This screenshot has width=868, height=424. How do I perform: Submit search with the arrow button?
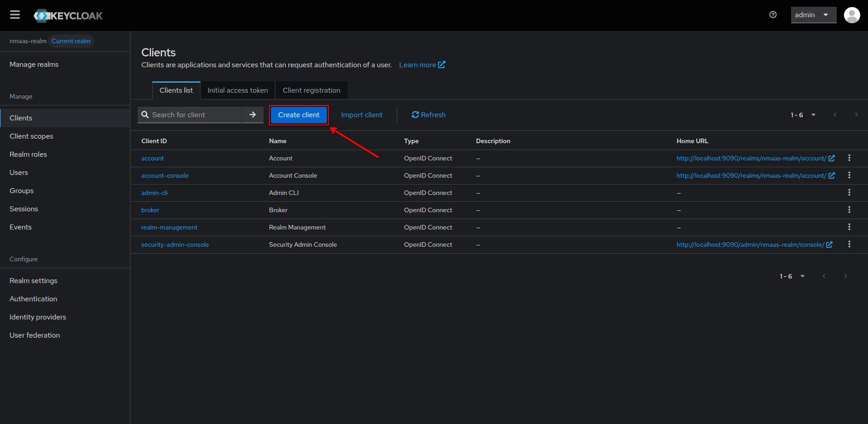point(253,115)
